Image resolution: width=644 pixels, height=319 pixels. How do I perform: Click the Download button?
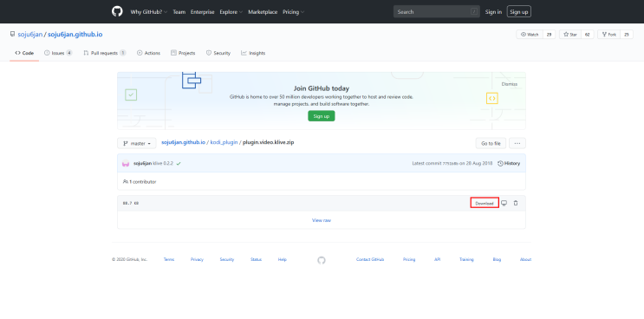(x=485, y=203)
